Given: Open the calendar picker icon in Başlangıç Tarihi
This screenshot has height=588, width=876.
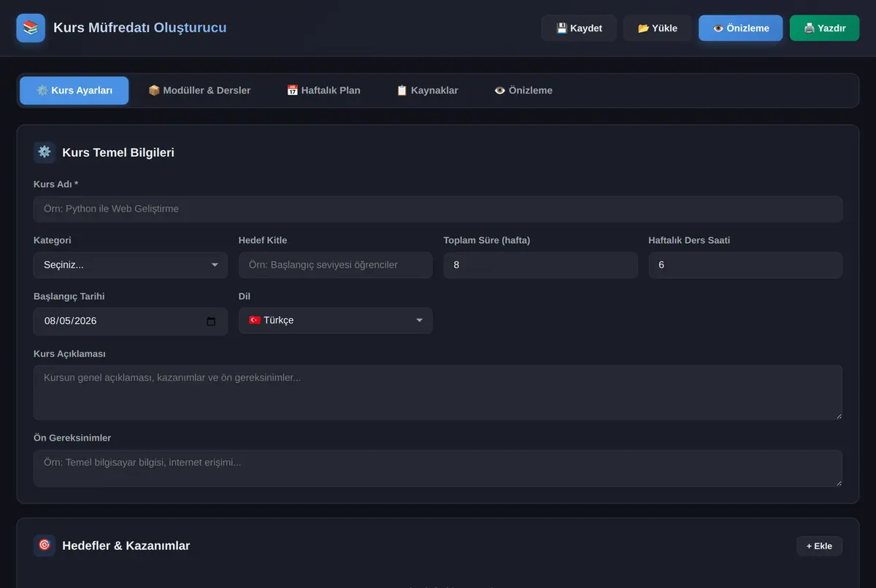Looking at the screenshot, I should pyautogui.click(x=211, y=321).
